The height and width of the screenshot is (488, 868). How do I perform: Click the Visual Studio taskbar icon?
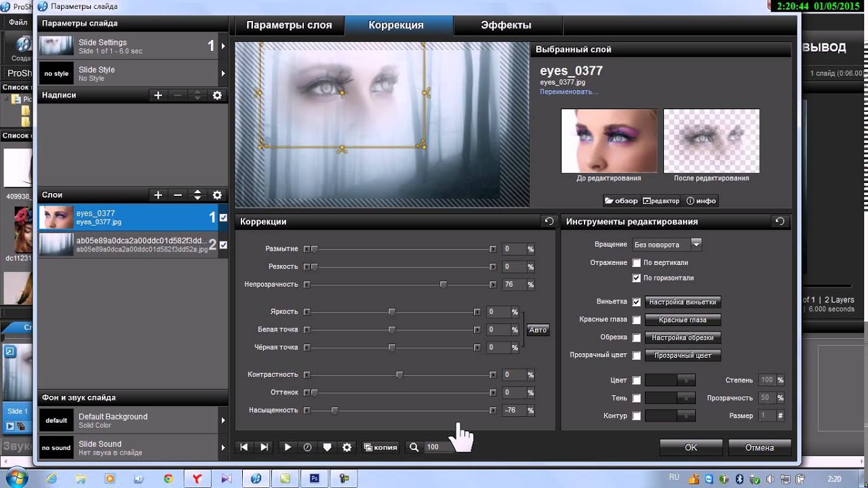pos(226,479)
